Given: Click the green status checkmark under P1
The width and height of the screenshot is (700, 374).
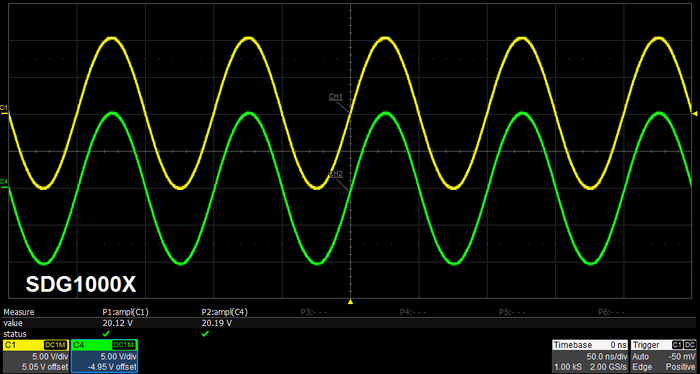Looking at the screenshot, I should [x=106, y=334].
